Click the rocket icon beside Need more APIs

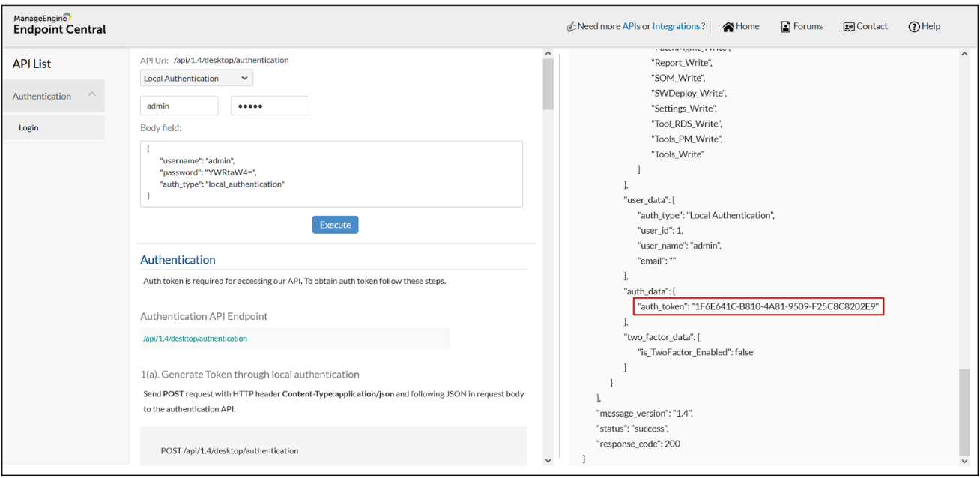click(571, 27)
